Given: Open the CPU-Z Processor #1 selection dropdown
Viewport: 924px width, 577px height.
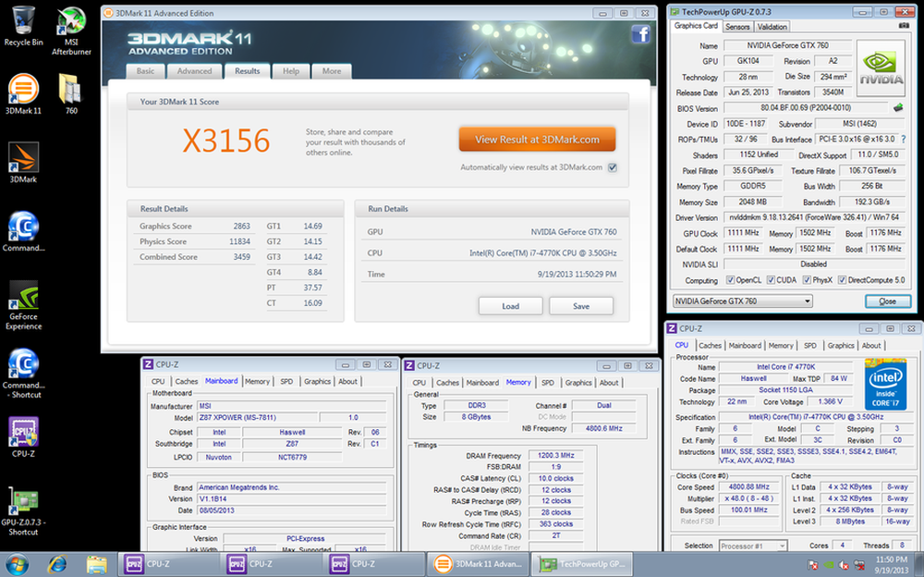Looking at the screenshot, I should 753,546.
